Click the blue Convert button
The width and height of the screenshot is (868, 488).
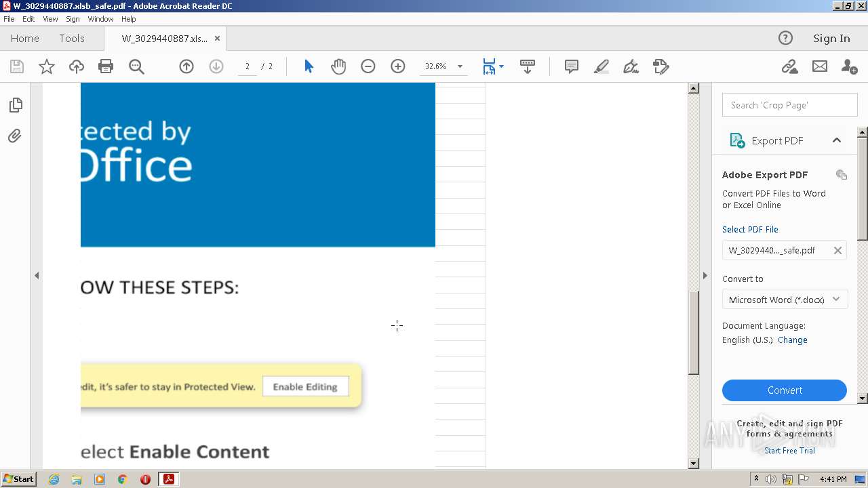pos(785,390)
